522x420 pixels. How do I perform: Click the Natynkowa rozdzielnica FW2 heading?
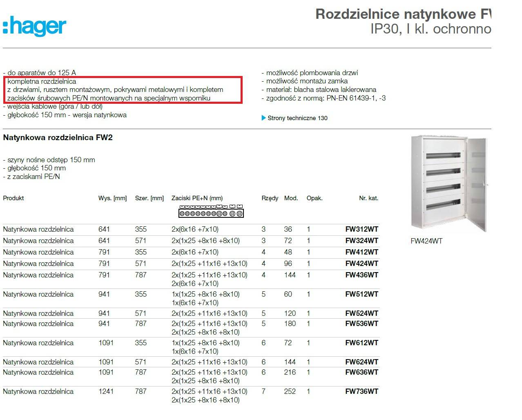tap(58, 138)
